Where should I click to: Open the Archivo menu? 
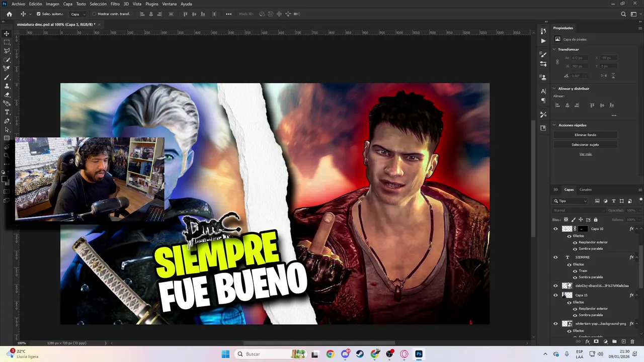(x=18, y=4)
